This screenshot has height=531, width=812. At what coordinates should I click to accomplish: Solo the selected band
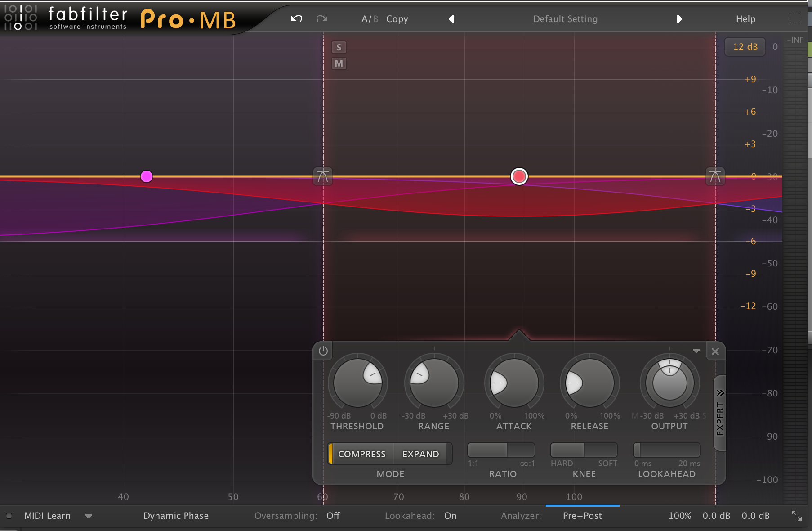click(x=339, y=47)
